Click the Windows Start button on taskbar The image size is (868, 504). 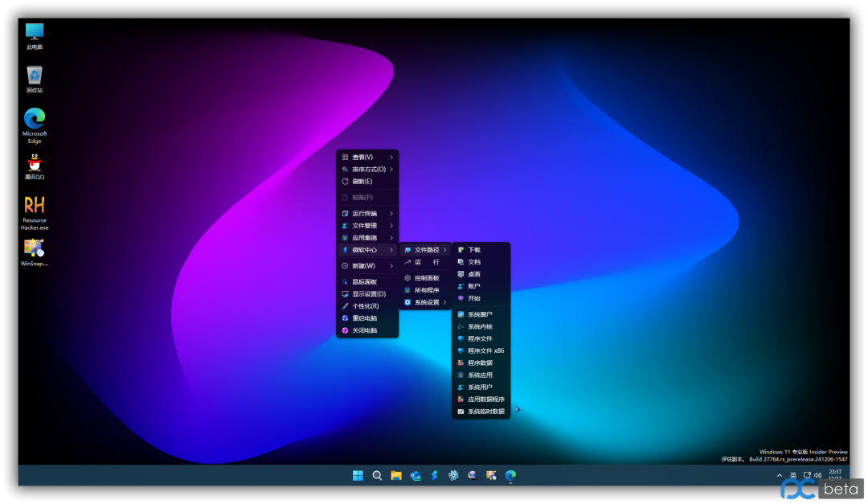click(x=358, y=476)
